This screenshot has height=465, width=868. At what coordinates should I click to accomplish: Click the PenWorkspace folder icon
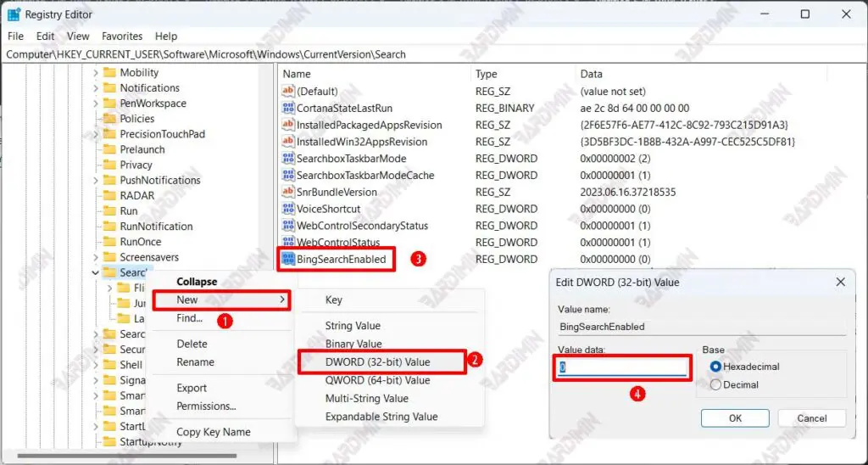point(109,103)
